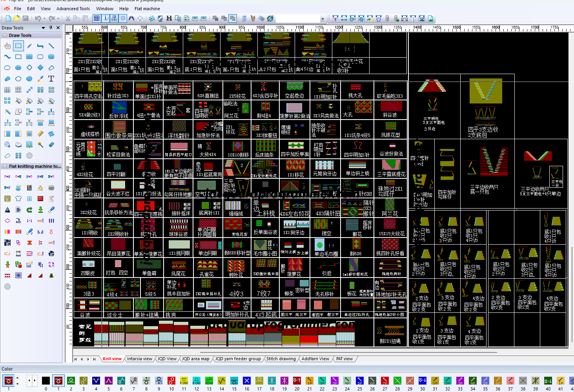Select the rectangular selection tool
This screenshot has height=392, width=574.
pyautogui.click(x=18, y=46)
